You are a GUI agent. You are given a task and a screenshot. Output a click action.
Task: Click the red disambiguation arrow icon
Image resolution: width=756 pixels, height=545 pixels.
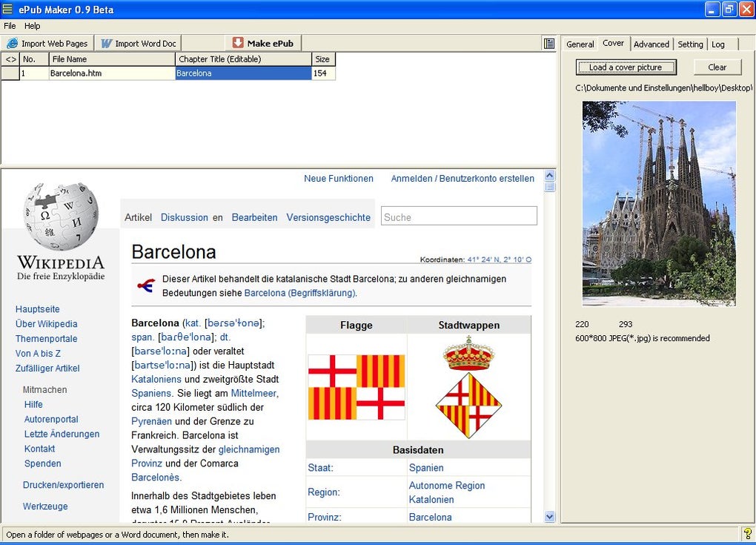pos(146,285)
